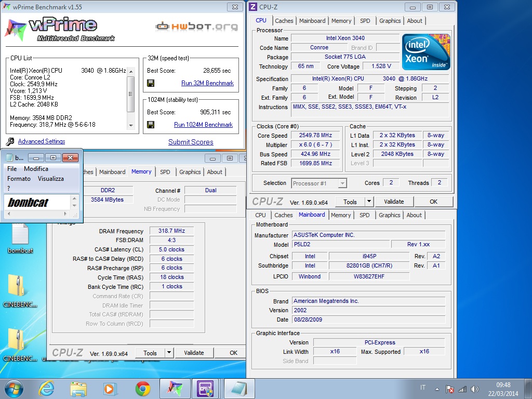Switch to the SPD tab in the lower-right CPU-Z panel
532x399 pixels.
pos(364,215)
